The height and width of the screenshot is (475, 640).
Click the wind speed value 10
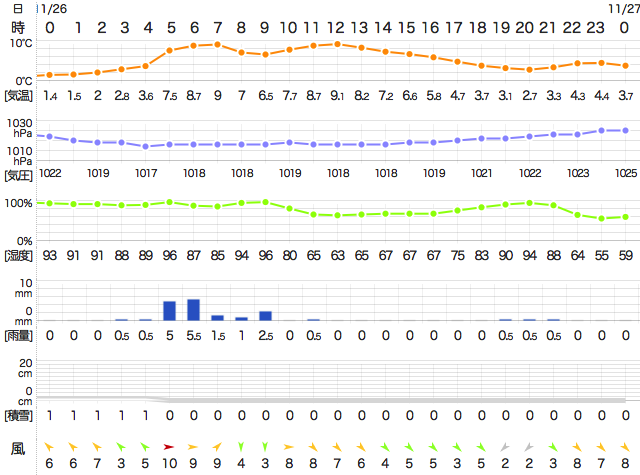[x=169, y=462]
